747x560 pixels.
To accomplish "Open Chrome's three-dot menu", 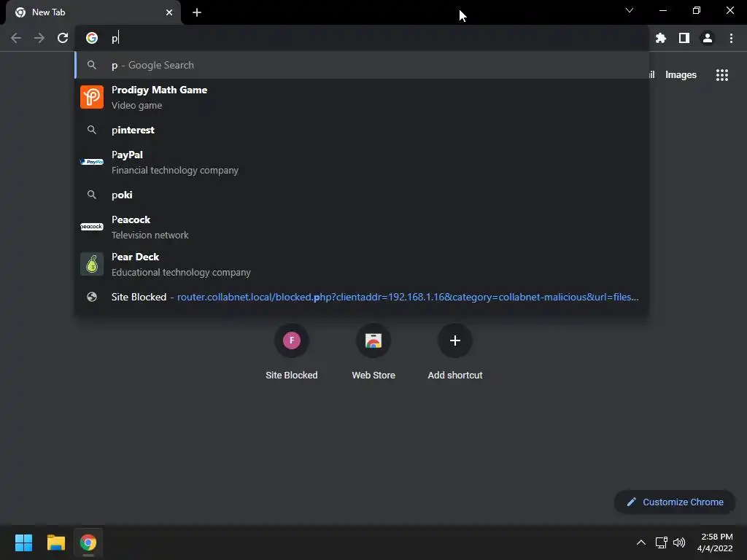I will (x=731, y=38).
